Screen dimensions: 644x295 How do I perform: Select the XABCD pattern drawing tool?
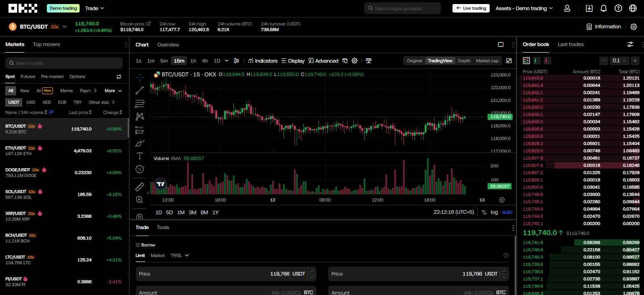tap(140, 116)
